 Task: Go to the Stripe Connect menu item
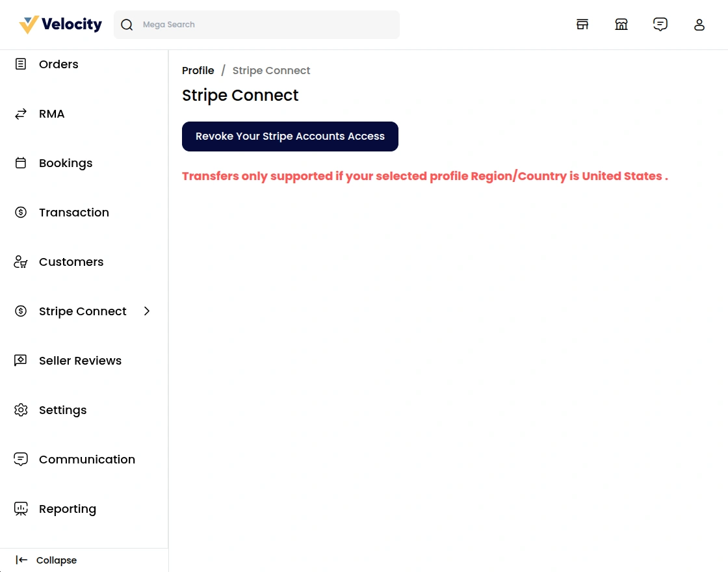coord(83,311)
